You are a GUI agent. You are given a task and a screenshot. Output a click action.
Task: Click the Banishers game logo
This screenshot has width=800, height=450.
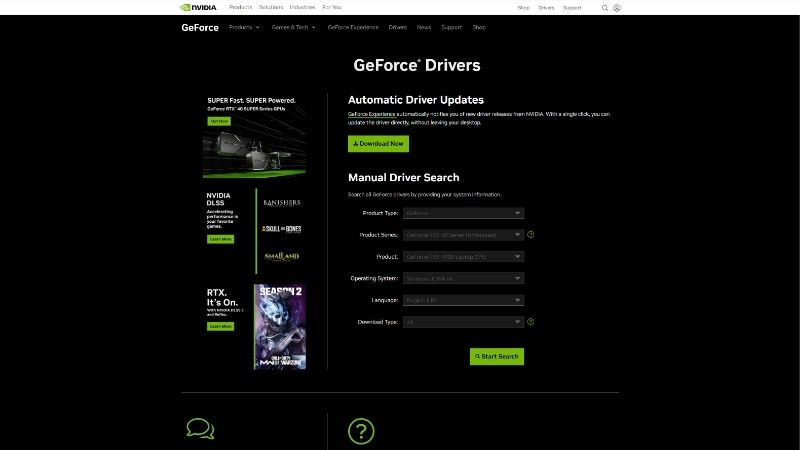(x=282, y=203)
